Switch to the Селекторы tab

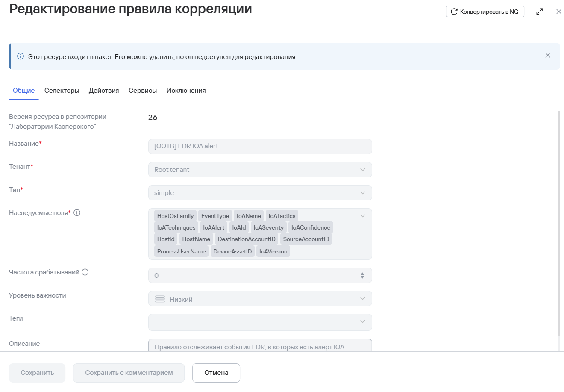point(62,91)
